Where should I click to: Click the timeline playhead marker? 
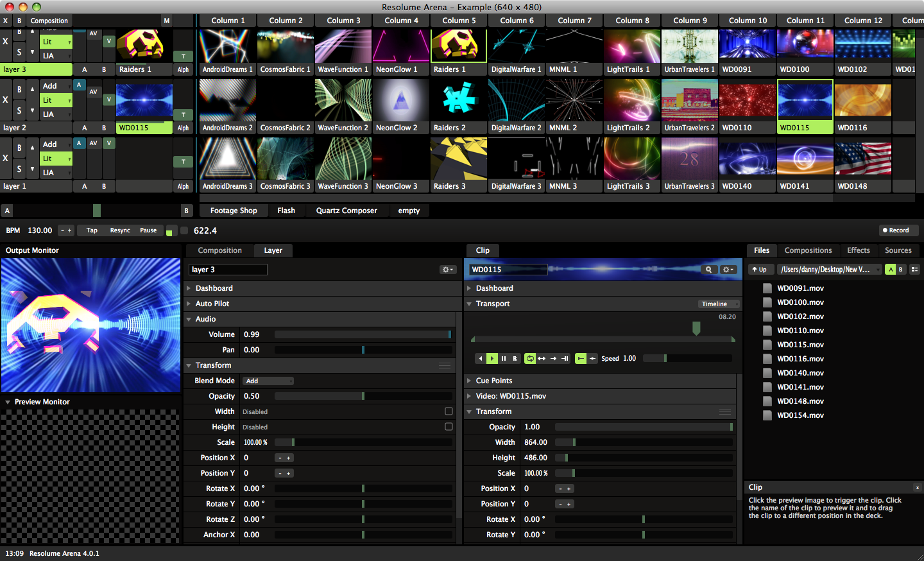[x=696, y=328]
